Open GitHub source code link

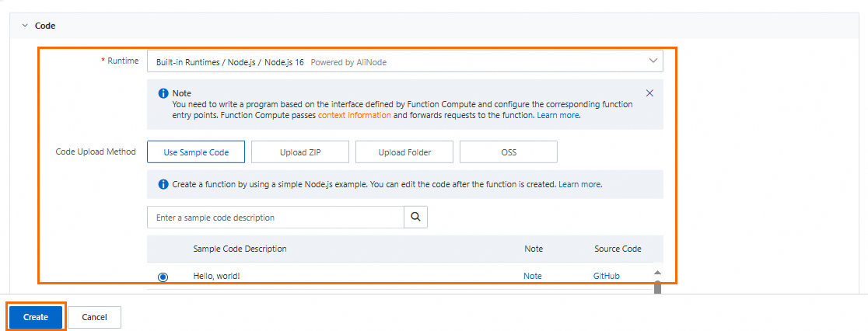[x=606, y=276]
